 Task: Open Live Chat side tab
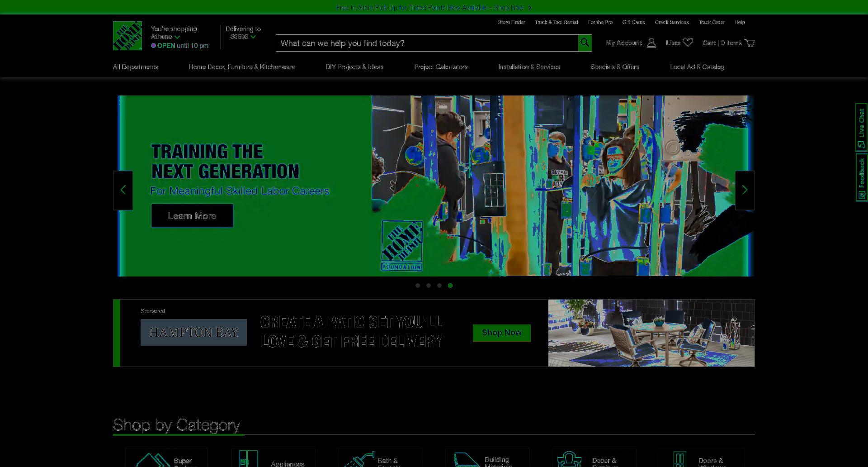(861, 127)
